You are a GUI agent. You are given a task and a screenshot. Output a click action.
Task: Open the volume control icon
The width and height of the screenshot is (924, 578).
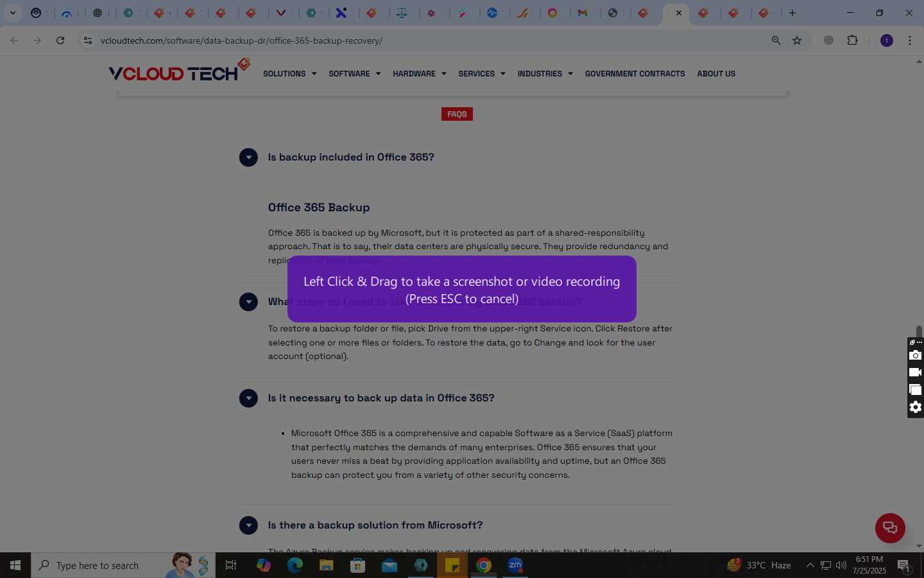841,565
